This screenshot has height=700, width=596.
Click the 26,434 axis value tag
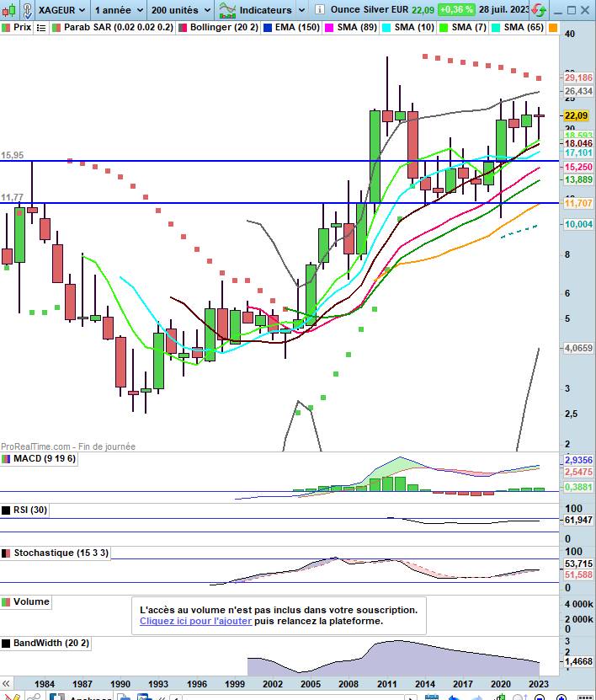click(578, 91)
